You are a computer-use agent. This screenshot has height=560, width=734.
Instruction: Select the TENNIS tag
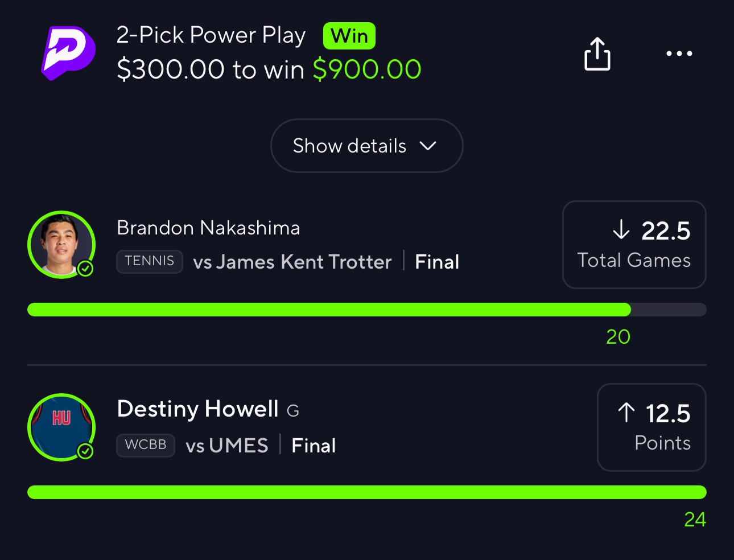(150, 261)
